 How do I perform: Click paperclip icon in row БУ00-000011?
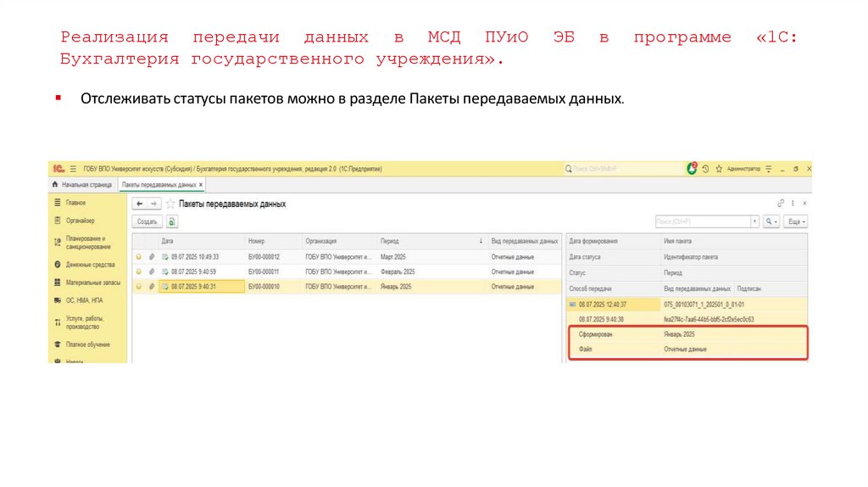(151, 272)
